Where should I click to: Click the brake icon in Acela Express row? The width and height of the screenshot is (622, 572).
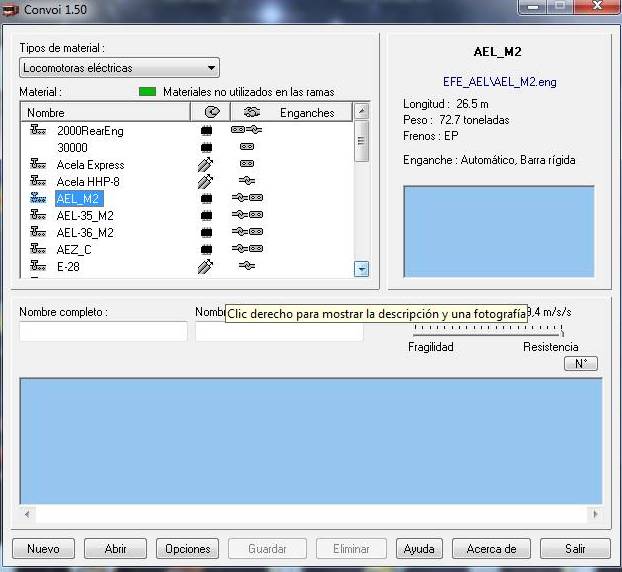point(207,165)
